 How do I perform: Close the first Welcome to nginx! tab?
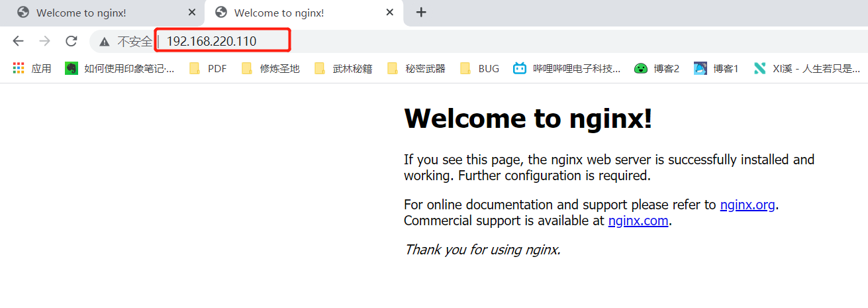[x=192, y=13]
